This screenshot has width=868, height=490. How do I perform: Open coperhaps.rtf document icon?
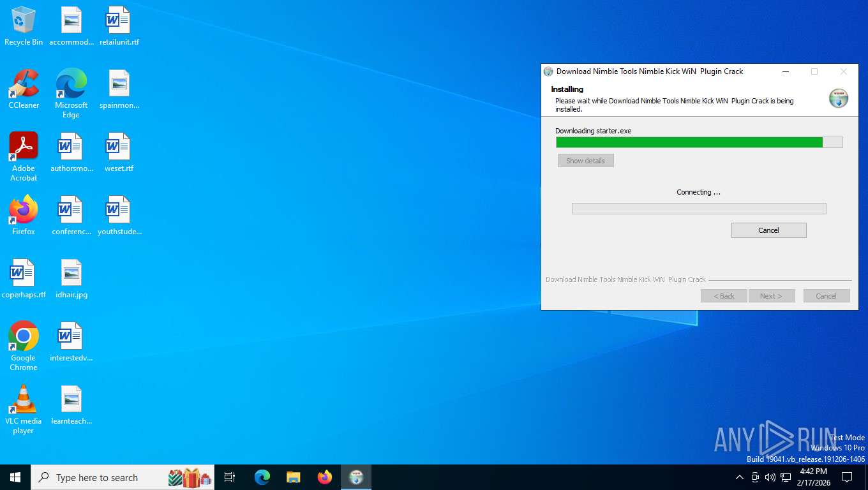24,279
